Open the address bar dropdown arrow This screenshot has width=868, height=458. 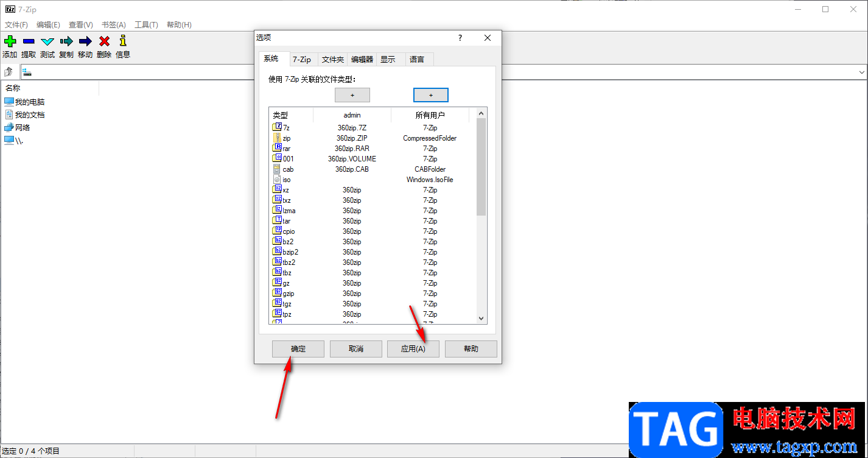[x=862, y=72]
